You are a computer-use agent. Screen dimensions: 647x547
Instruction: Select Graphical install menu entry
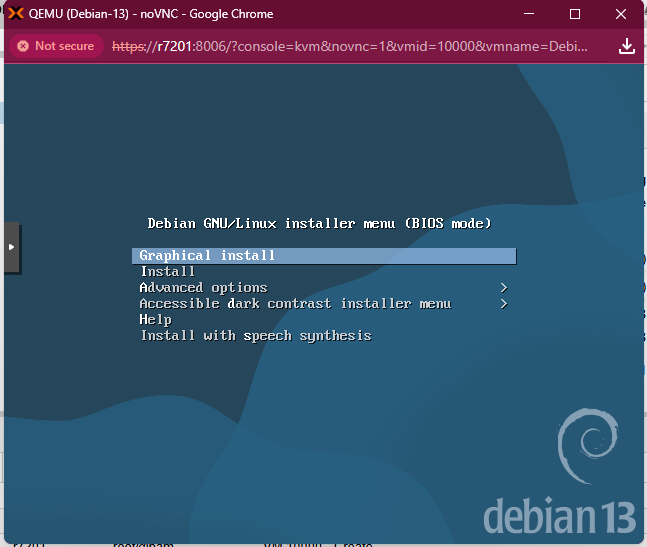coord(208,256)
